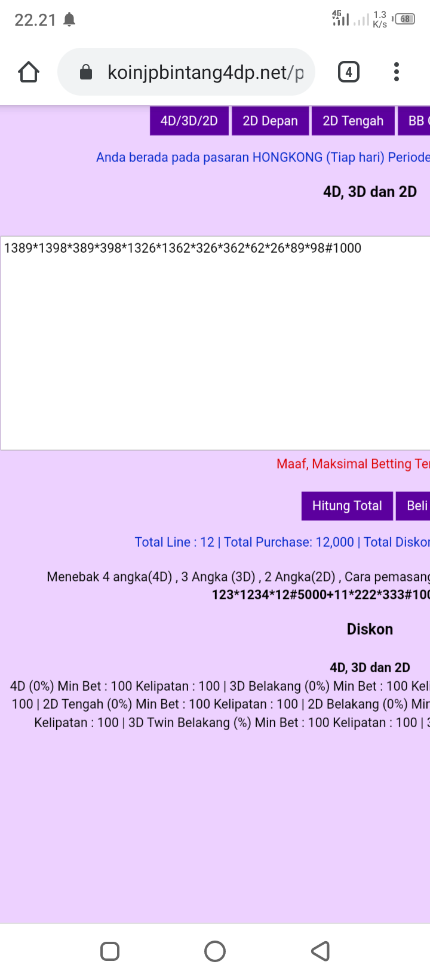Viewport: 430px width, 980px height.
Task: Tap the padlock site security icon
Action: point(86,72)
